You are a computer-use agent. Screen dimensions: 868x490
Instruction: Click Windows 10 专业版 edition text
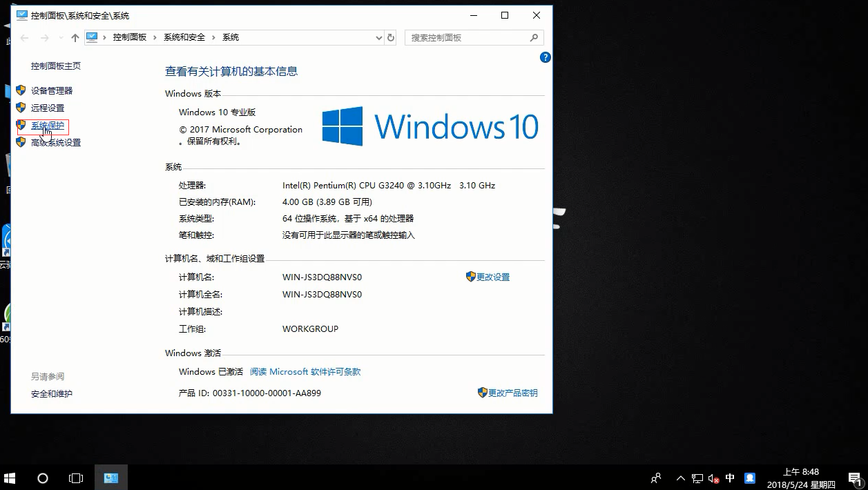[218, 112]
